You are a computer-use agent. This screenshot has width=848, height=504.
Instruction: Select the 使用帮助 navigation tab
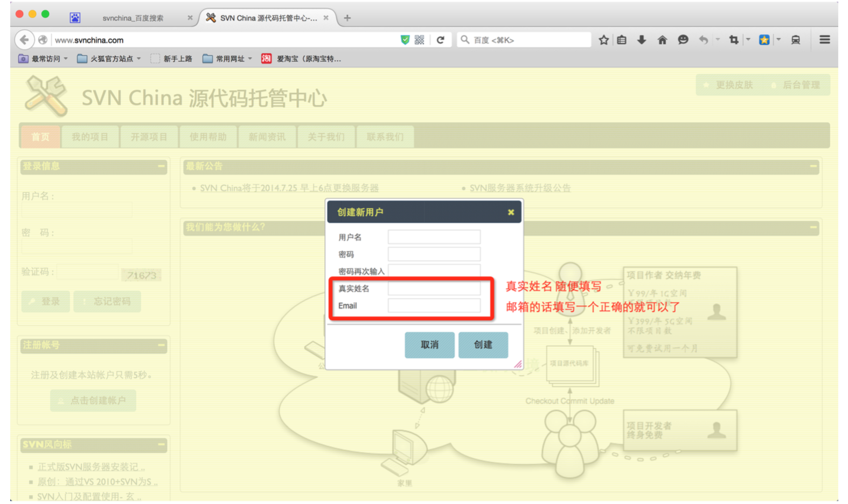click(208, 137)
